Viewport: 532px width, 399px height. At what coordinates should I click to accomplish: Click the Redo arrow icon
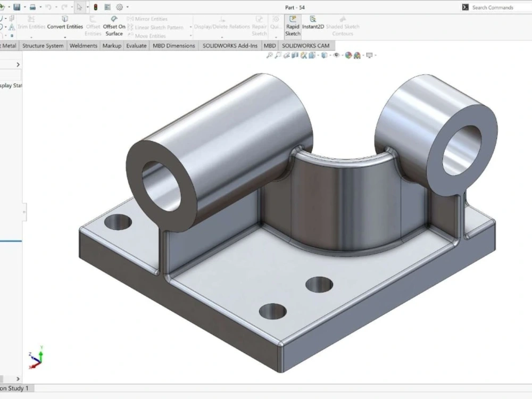[64, 7]
